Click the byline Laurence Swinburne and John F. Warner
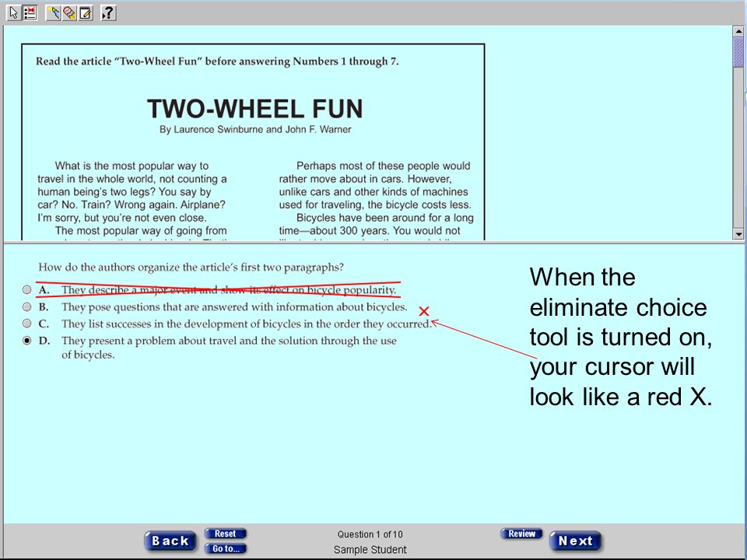Viewport: 747px width, 560px height. point(255,130)
